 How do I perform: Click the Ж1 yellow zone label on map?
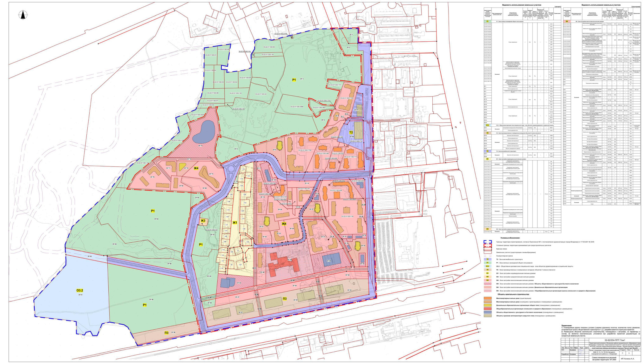(x=235, y=222)
